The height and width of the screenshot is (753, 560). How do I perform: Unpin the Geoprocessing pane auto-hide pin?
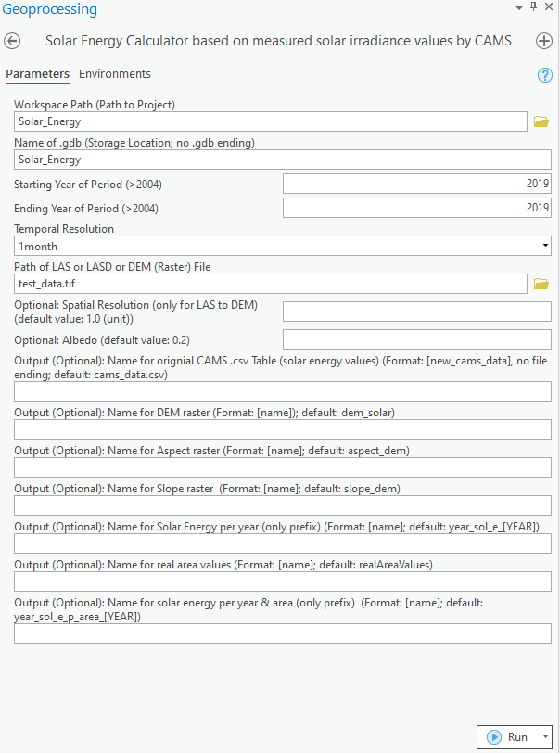coord(533,9)
